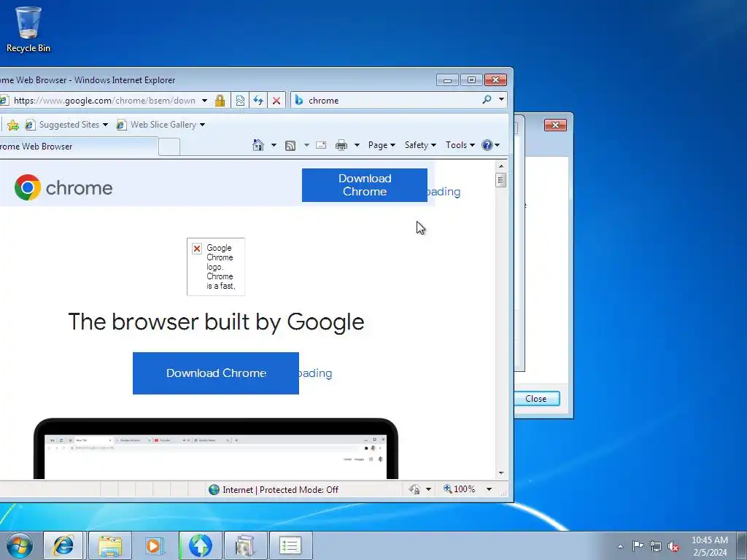This screenshot has width=747, height=560.
Task: Open Home button dropdown arrow
Action: 274,145
